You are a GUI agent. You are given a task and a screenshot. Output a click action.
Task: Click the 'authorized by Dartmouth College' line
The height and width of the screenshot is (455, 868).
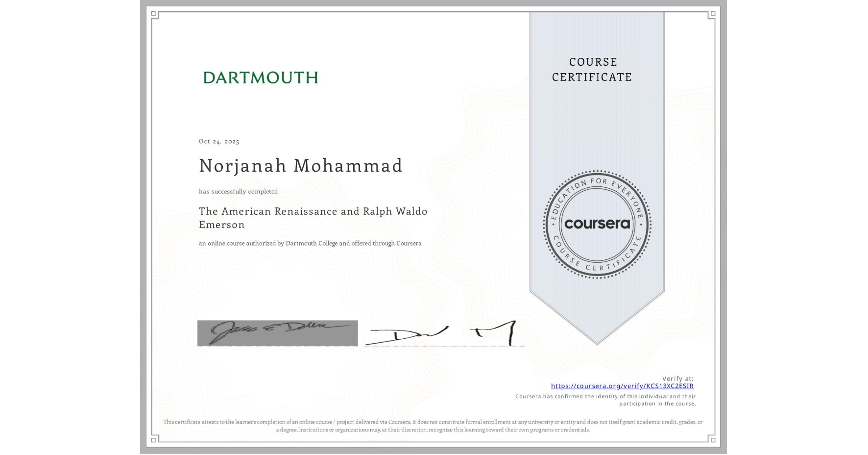coord(310,243)
